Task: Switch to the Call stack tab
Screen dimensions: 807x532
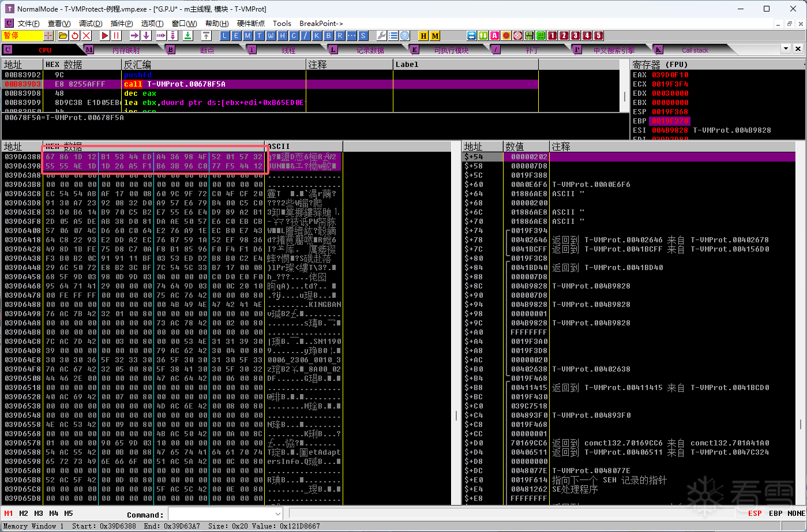Action: tap(695, 50)
